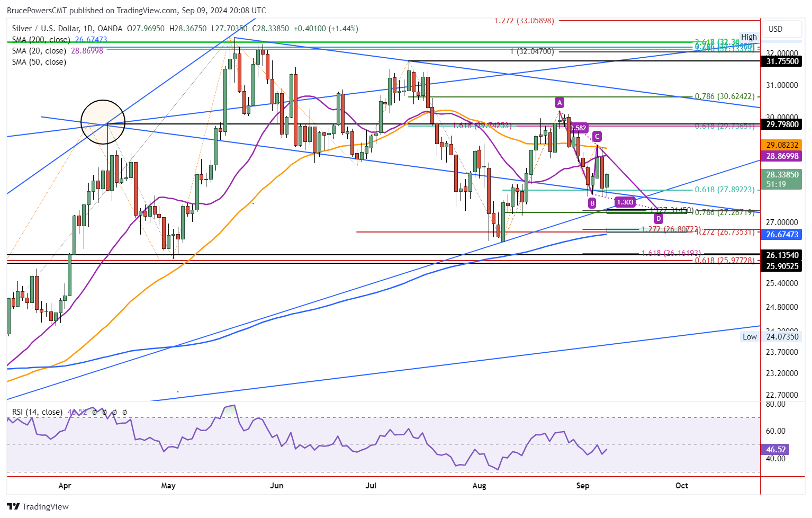Click the purple 28.86998 SMA price label
This screenshot has height=518, width=812.
pos(782,156)
